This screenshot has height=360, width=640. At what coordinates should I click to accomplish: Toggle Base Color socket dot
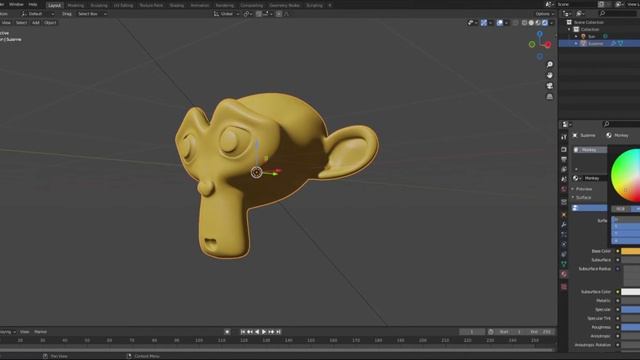(618, 251)
